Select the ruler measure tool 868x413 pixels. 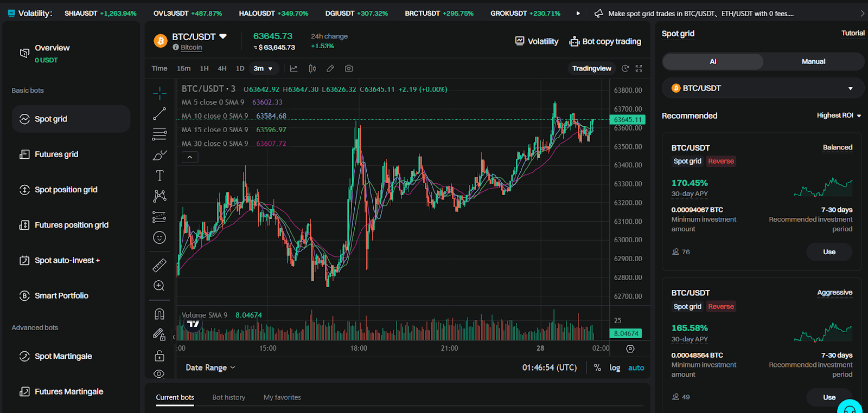coord(159,265)
